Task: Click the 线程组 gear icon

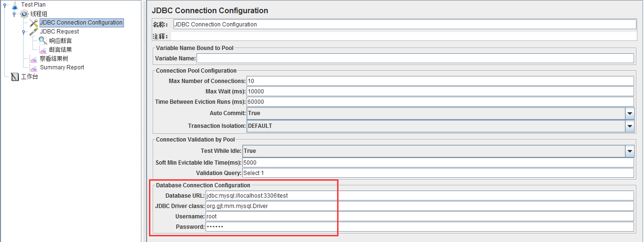Action: tap(24, 14)
